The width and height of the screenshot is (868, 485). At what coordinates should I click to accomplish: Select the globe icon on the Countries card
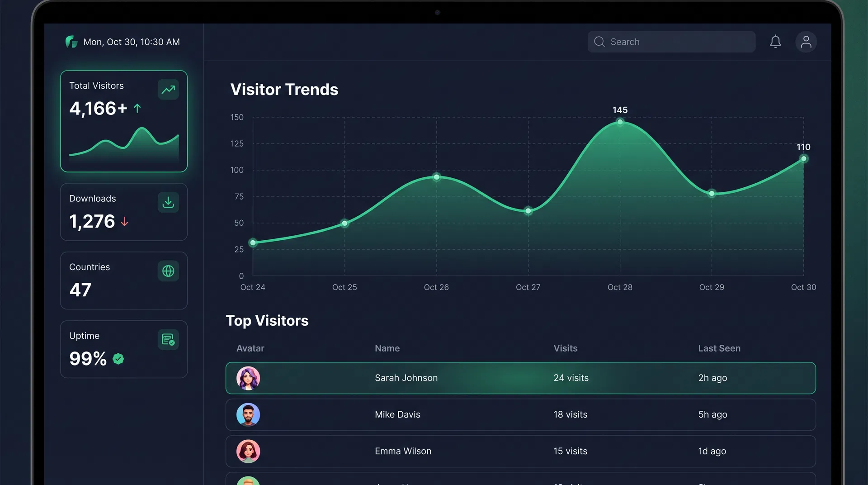click(x=168, y=271)
